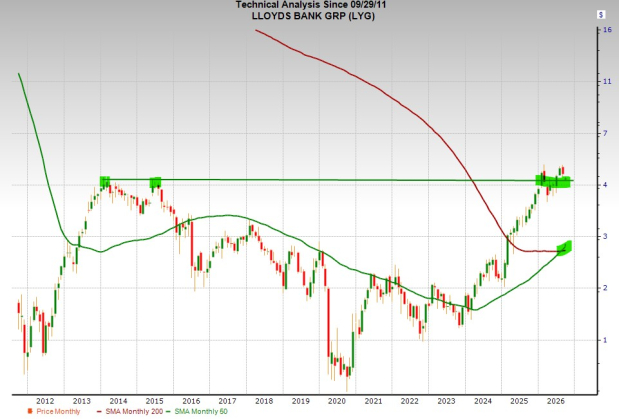Click the 11 price axis label
This screenshot has height=419, width=619.
coord(607,82)
